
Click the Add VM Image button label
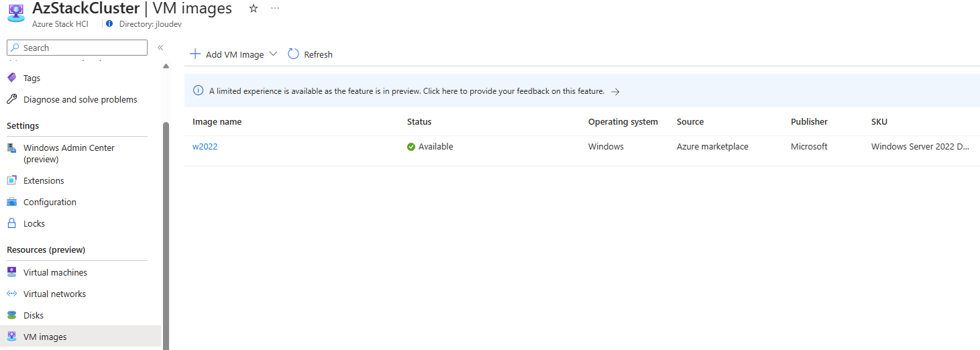[x=235, y=54]
